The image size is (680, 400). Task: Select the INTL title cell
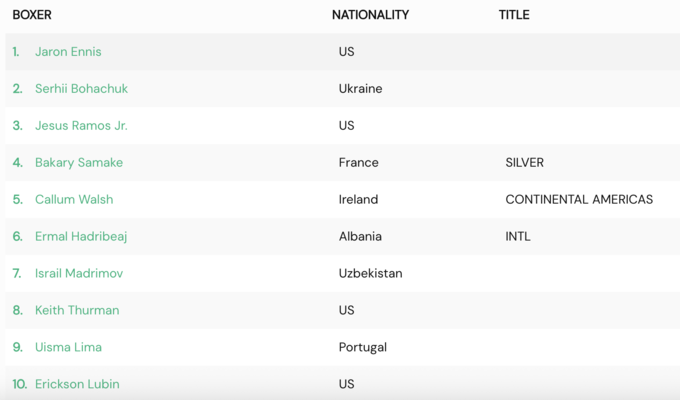coord(518,237)
